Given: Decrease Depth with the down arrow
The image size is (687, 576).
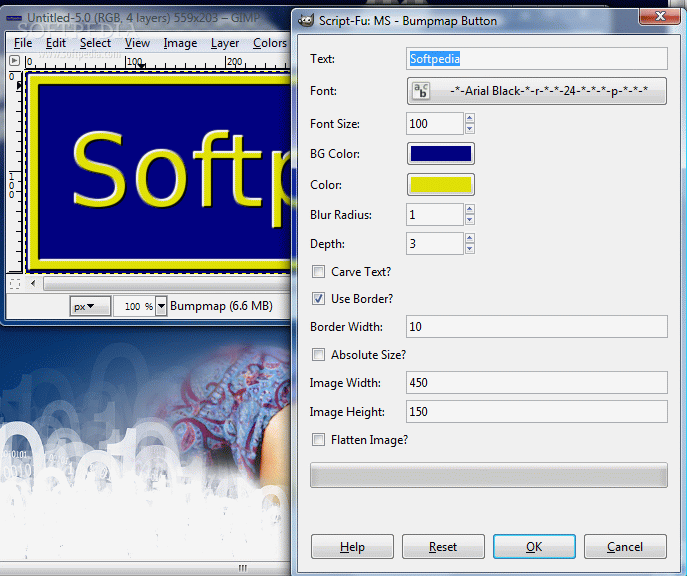Looking at the screenshot, I should coord(470,249).
